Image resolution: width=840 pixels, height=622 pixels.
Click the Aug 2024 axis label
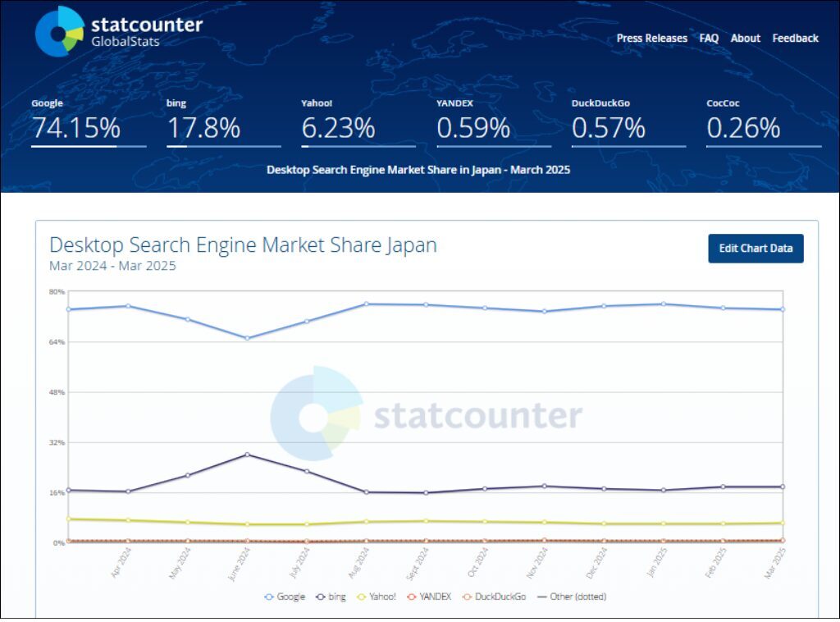point(358,563)
